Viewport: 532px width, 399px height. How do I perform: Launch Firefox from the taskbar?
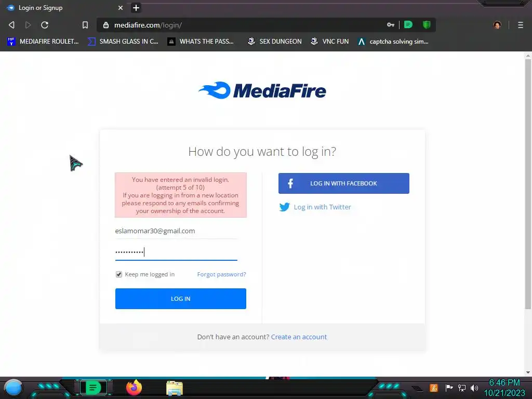134,388
